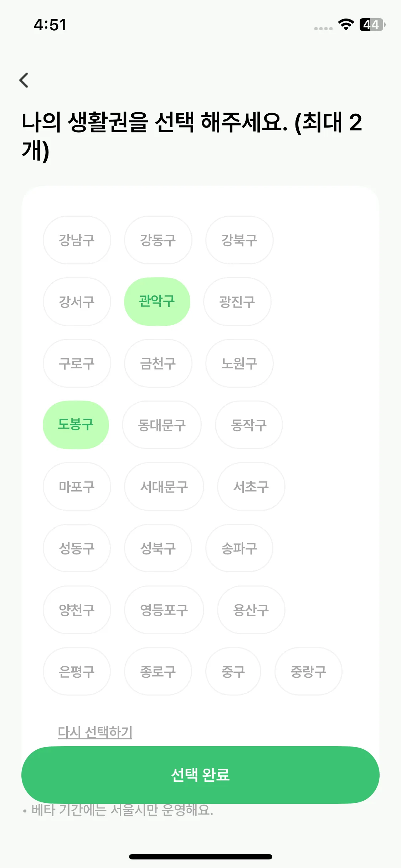The width and height of the screenshot is (401, 868).
Task: Deselect the 도봉구 district chip
Action: (76, 425)
